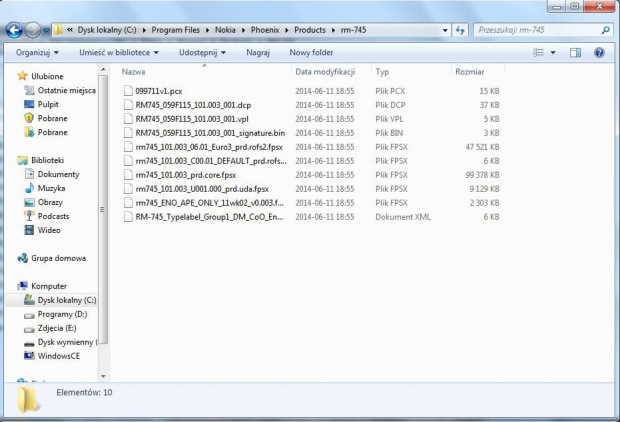Click file icon of rm745_101.003_prd.core.fpsx
This screenshot has width=620, height=422.
pos(128,175)
